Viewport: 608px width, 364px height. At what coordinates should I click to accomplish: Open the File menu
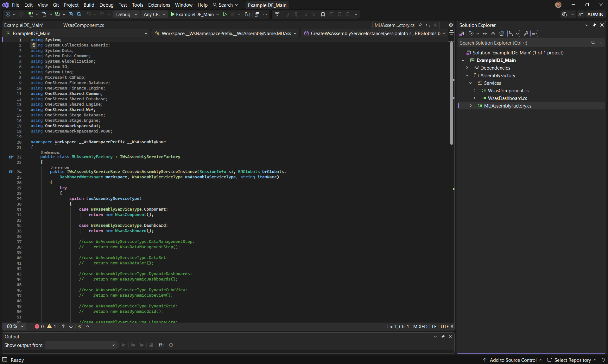tap(16, 5)
